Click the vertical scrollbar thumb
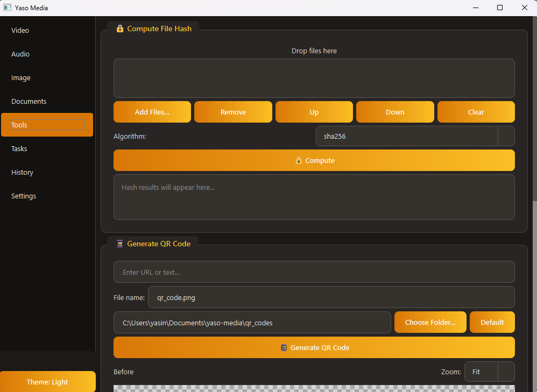This screenshot has height=392, width=537. click(x=535, y=109)
